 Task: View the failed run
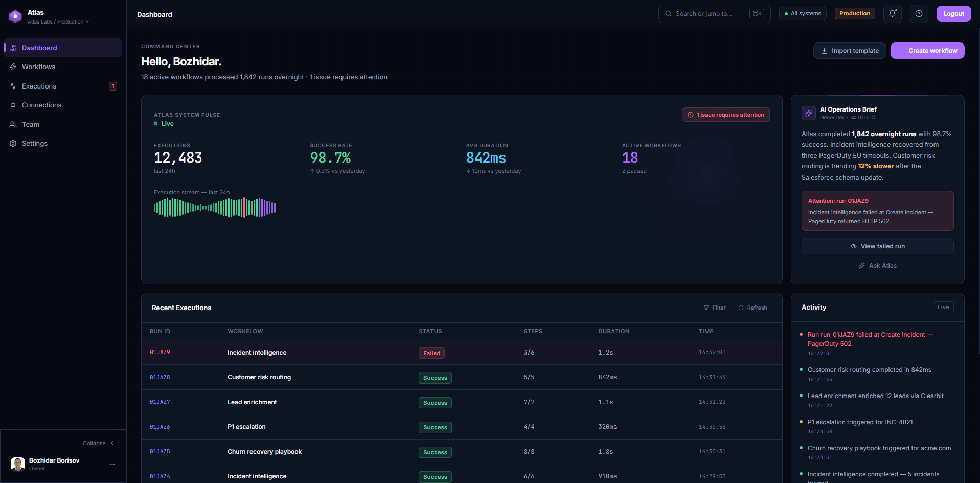[877, 246]
